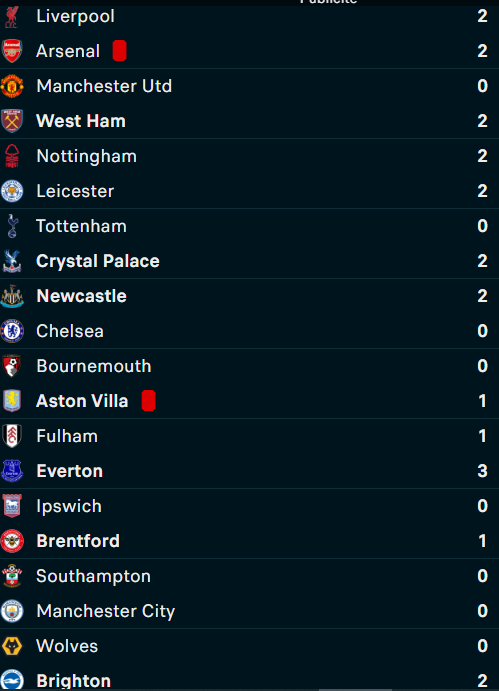Select the Bournemouth team row

click(250, 366)
